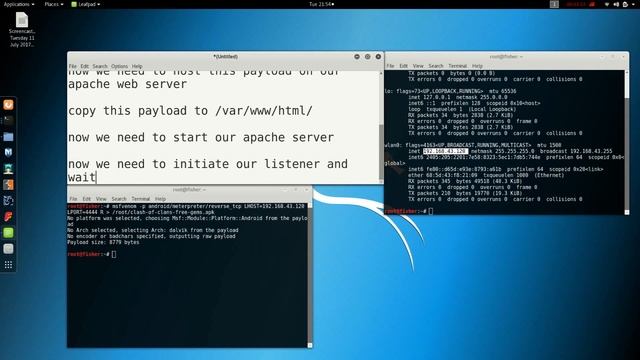Open the Leafpad Options menu
The image size is (640, 360).
(x=119, y=66)
